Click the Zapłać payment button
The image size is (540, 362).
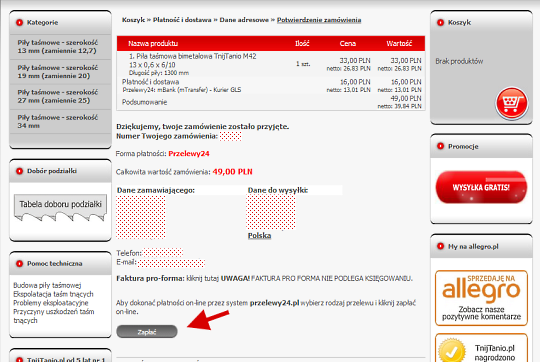coord(147,332)
